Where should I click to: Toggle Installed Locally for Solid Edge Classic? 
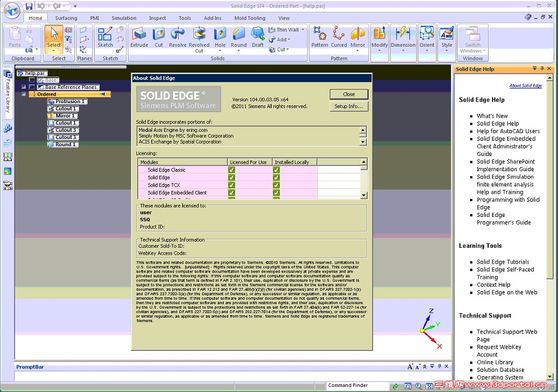(x=276, y=170)
